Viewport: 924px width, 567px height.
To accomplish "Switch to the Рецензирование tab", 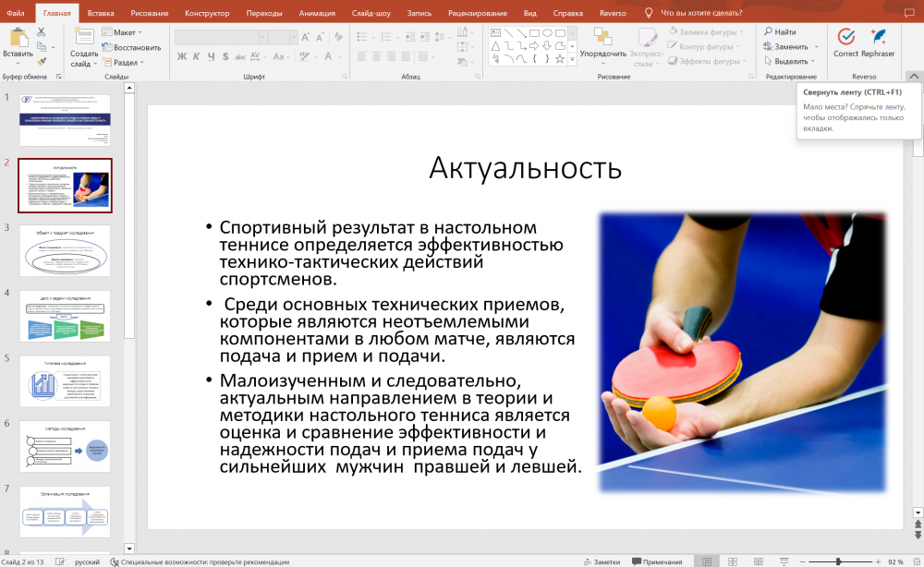I will pos(478,13).
